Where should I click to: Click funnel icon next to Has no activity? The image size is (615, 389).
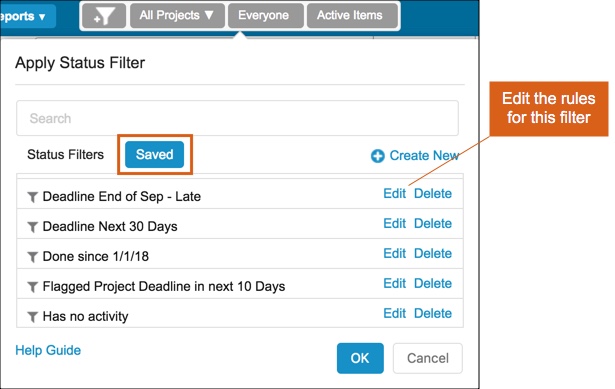(33, 316)
